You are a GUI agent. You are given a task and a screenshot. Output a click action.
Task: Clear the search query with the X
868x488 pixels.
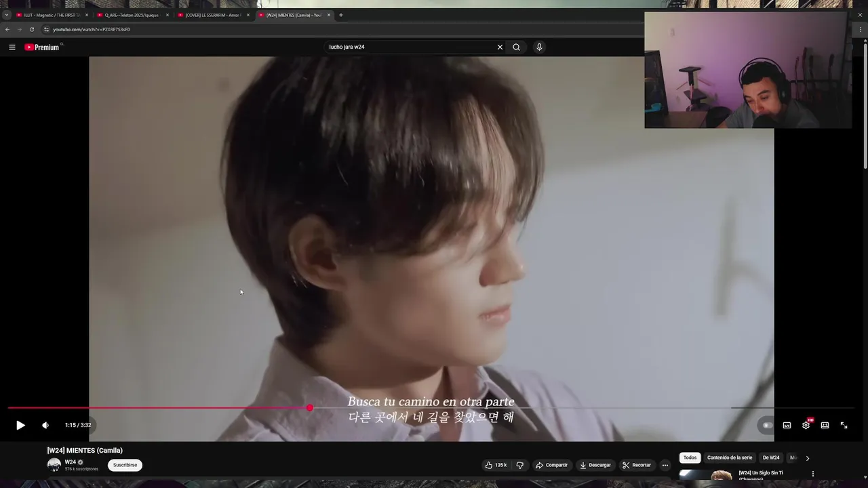tap(500, 47)
